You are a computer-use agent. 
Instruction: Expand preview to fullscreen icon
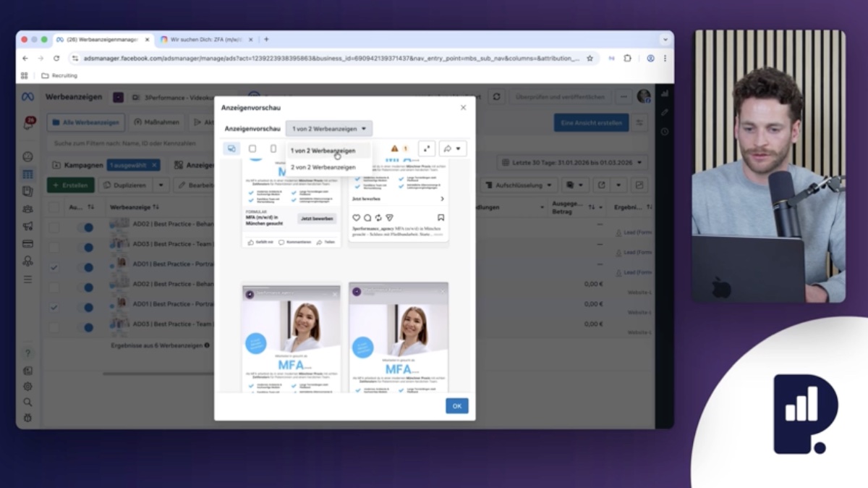click(427, 148)
